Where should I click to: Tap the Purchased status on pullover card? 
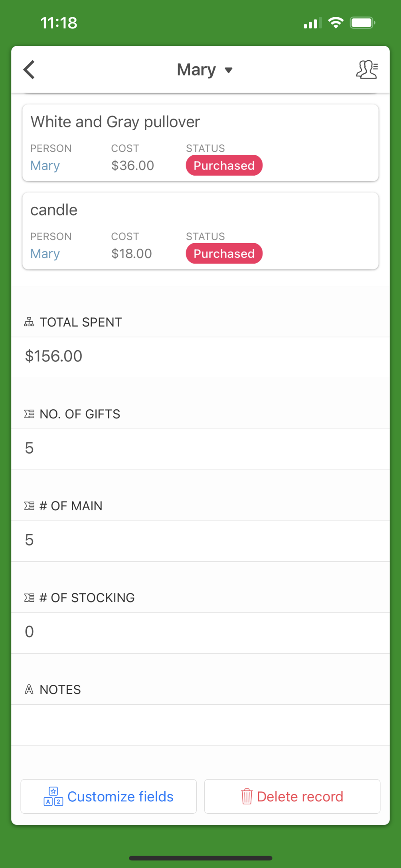[x=224, y=166]
